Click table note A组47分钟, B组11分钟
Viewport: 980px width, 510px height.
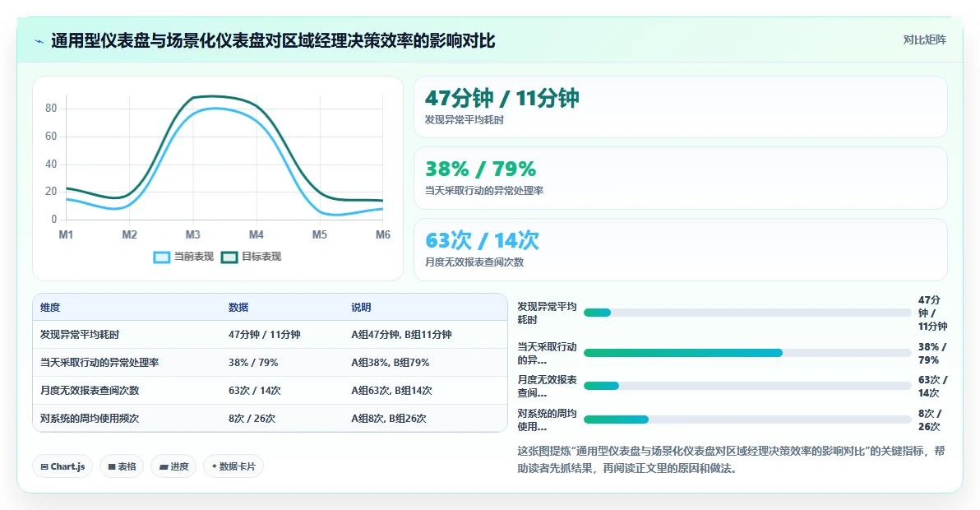(x=401, y=334)
